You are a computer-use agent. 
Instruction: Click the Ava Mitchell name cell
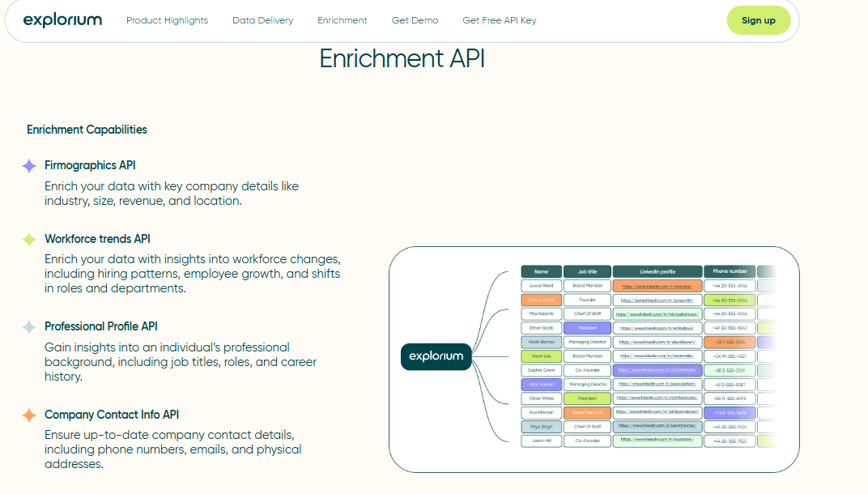(542, 412)
